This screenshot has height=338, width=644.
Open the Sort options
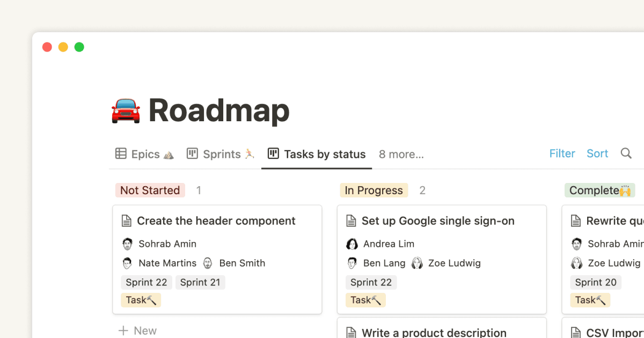point(597,153)
